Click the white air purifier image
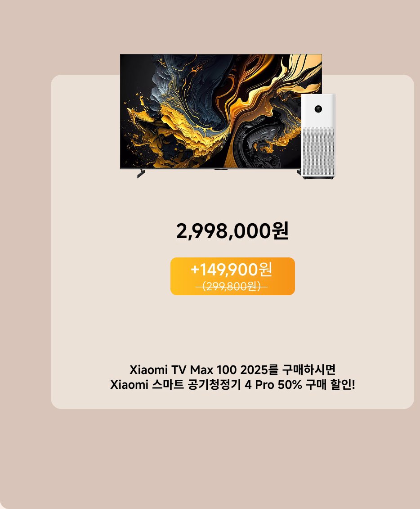 [x=318, y=136]
